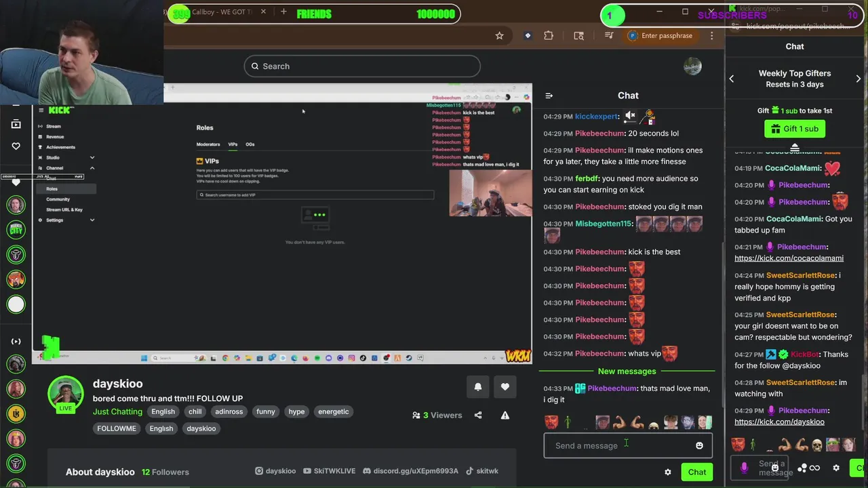Open Revenue in the streamed dashboard

55,137
